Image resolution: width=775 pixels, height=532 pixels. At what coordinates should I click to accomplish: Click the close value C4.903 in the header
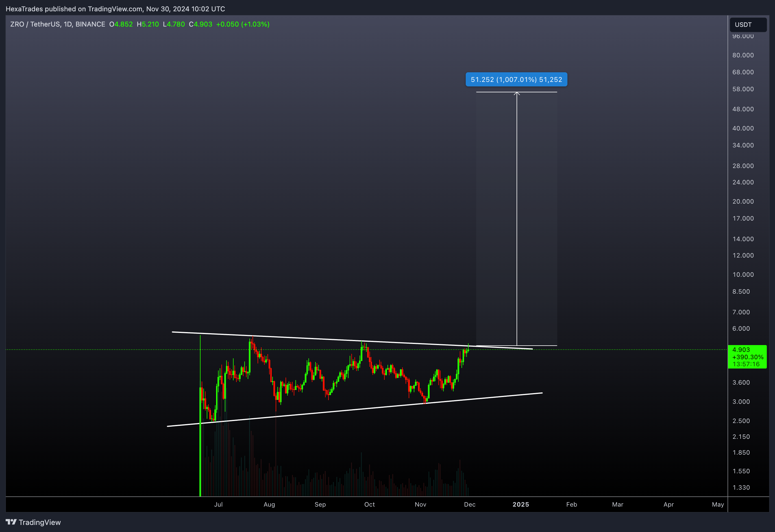(x=201, y=24)
